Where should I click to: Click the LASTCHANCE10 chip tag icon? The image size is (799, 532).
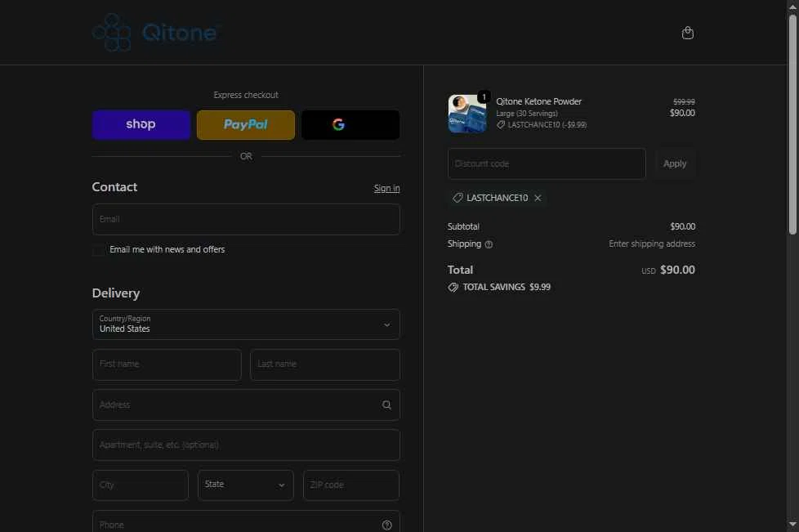coord(458,198)
